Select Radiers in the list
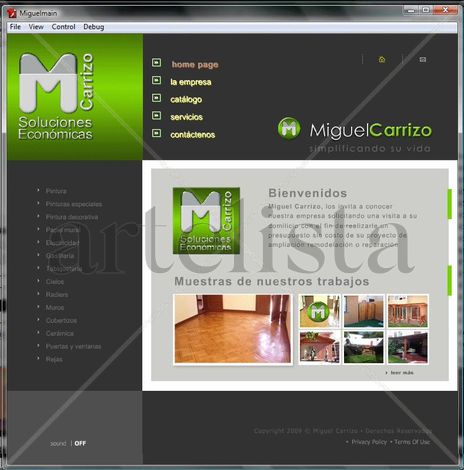464x470 pixels. pos(57,295)
